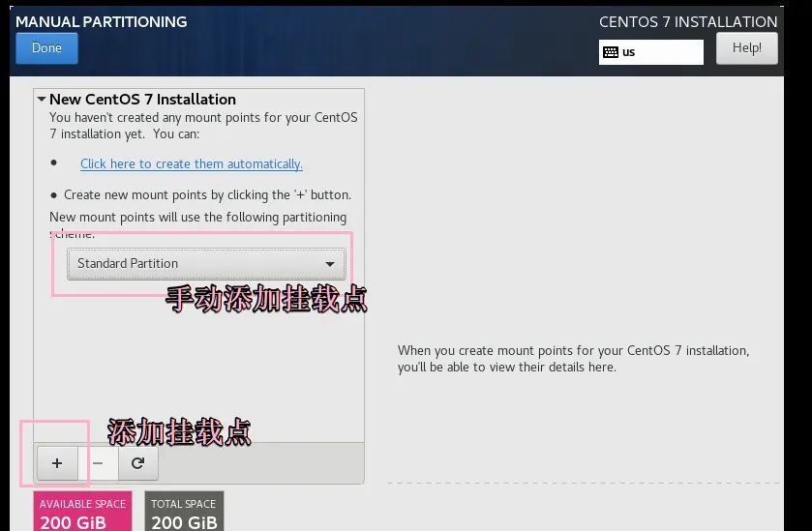Image resolution: width=812 pixels, height=531 pixels.
Task: Click the Total Space 200 GiB box
Action: pyautogui.click(x=184, y=512)
